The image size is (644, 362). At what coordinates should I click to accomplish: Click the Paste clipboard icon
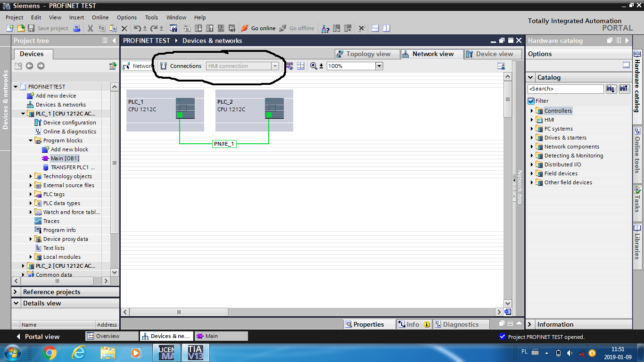pyautogui.click(x=113, y=28)
